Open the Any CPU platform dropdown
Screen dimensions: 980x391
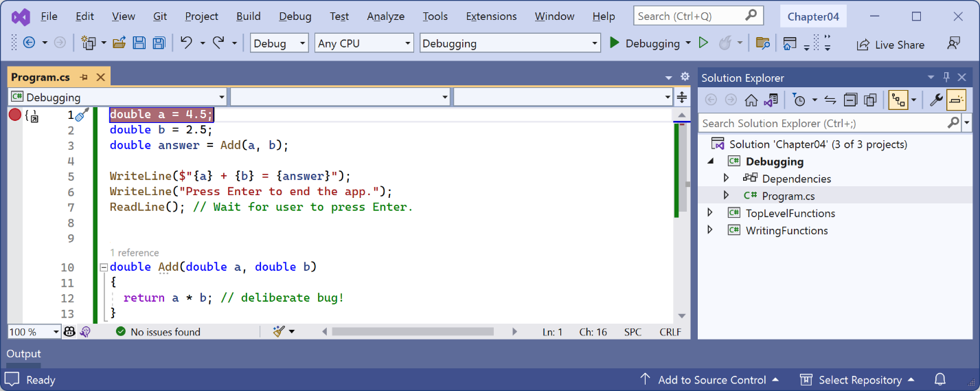(x=365, y=43)
